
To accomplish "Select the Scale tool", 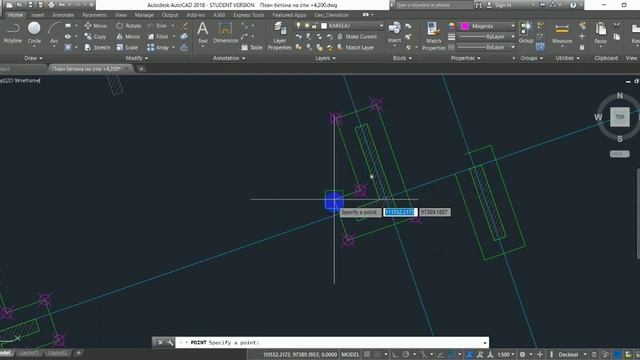I will pyautogui.click(x=127, y=47).
